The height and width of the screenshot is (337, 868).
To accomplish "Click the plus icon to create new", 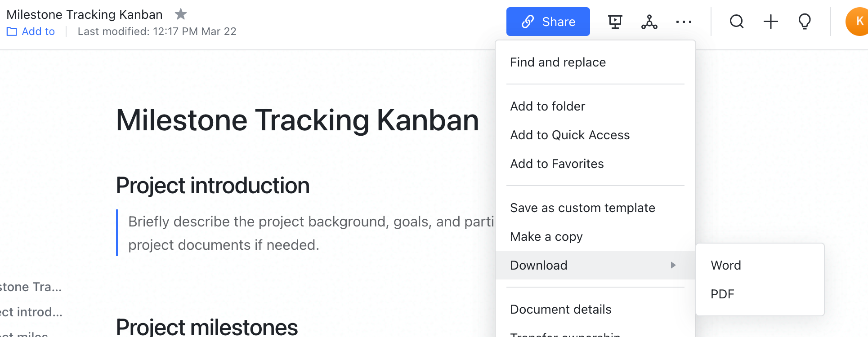I will pyautogui.click(x=770, y=22).
